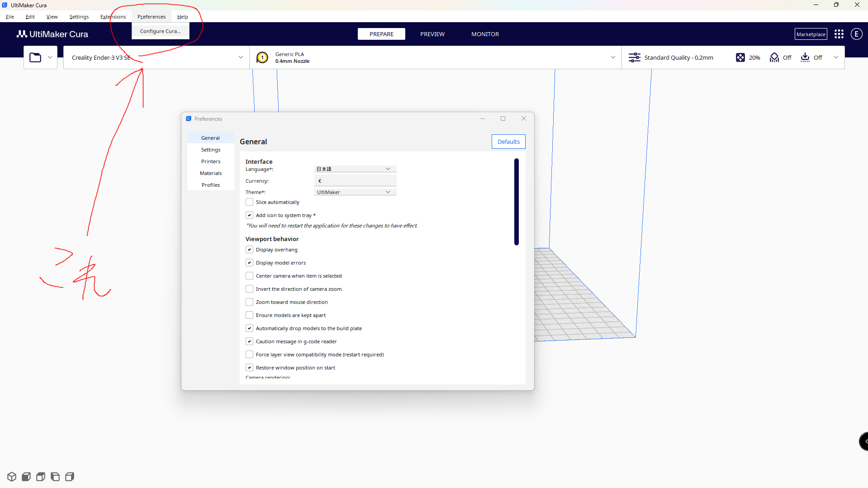Open Edit menu
868x488 pixels.
click(30, 17)
